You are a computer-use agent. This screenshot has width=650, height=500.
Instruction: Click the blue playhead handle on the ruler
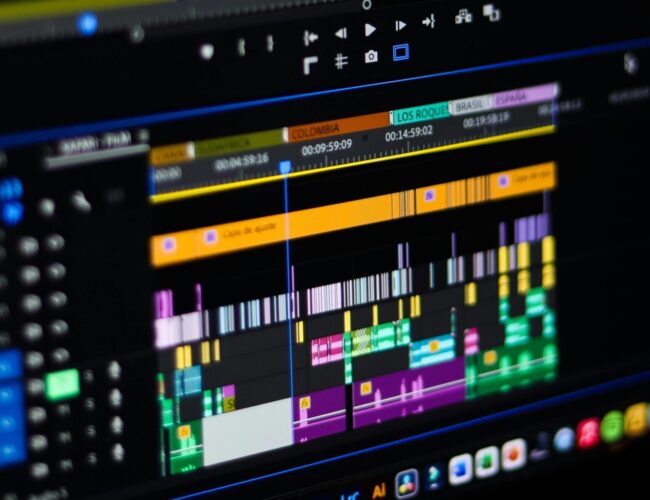coord(286,167)
